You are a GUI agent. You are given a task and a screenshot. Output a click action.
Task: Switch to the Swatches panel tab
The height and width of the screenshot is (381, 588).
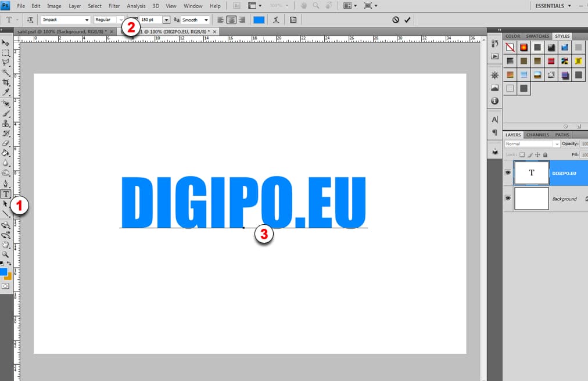coord(537,36)
